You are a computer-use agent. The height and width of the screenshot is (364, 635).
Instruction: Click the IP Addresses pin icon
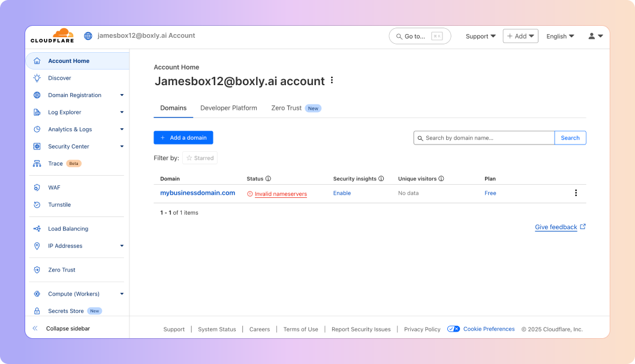(x=37, y=246)
